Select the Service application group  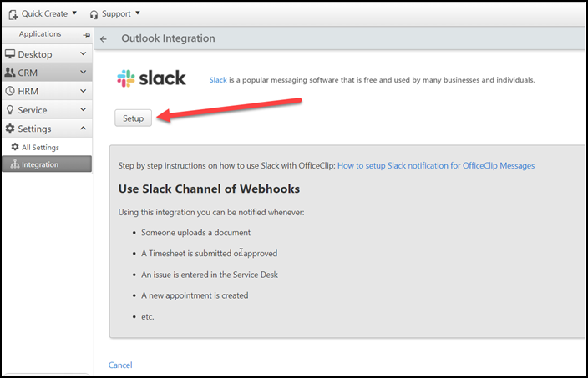[47, 110]
